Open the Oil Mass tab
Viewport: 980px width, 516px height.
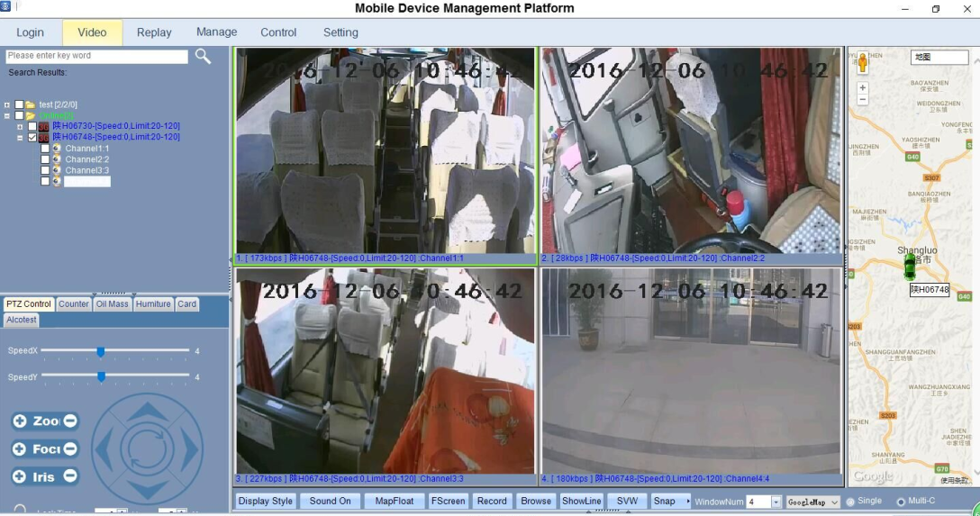coord(113,304)
